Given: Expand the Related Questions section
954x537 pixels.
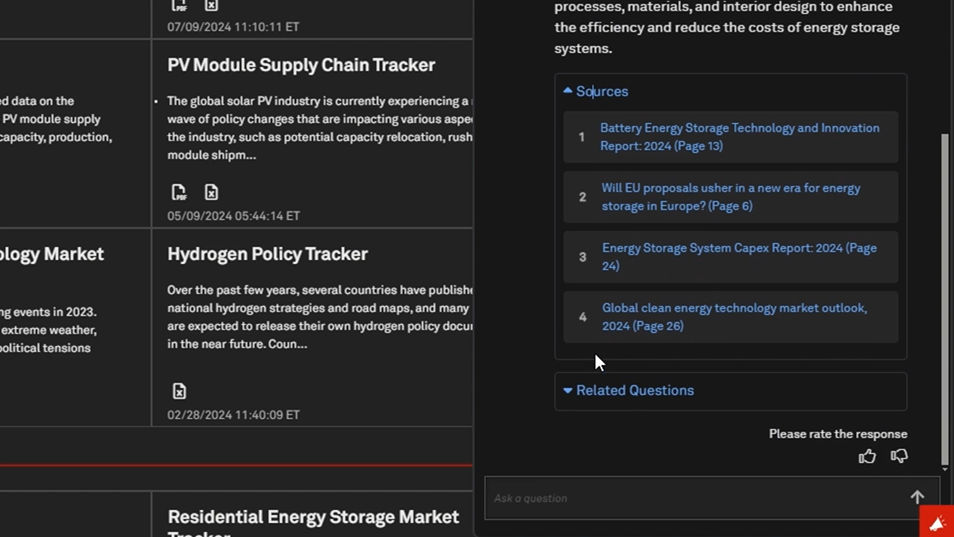Looking at the screenshot, I should (628, 390).
